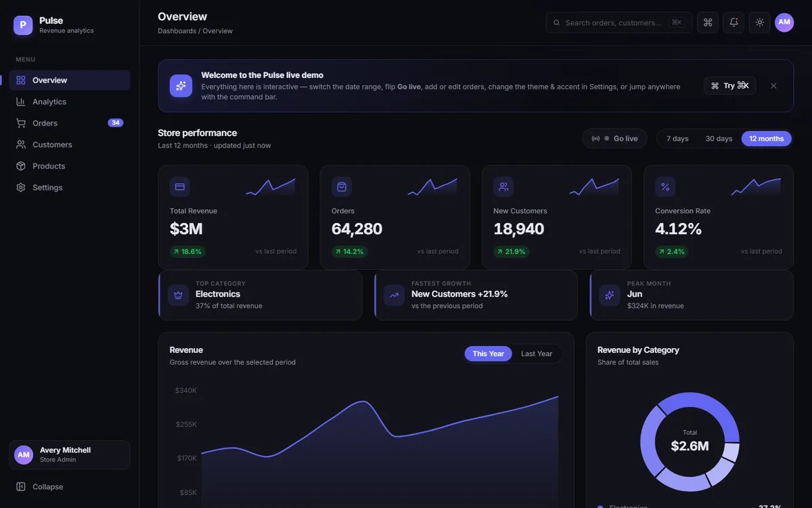Click the Total Revenue sparkline chart
Viewport: 812px width, 508px height.
(x=271, y=187)
